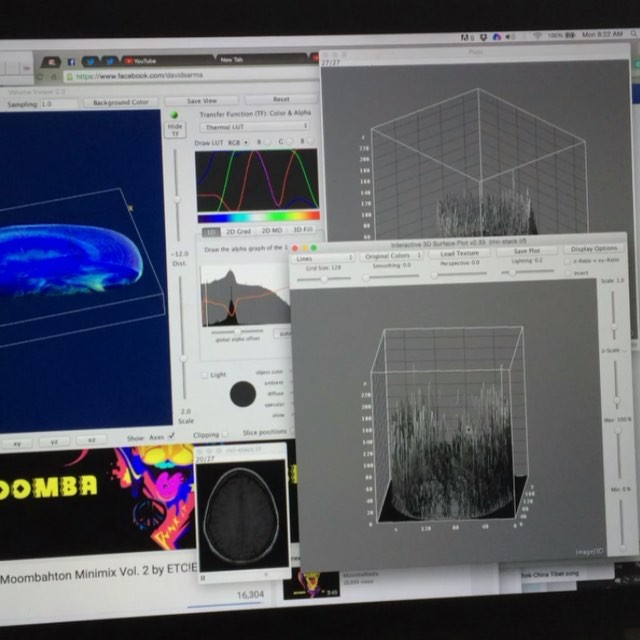Click the green TF indicator light
The image size is (640, 640).
coord(176,113)
